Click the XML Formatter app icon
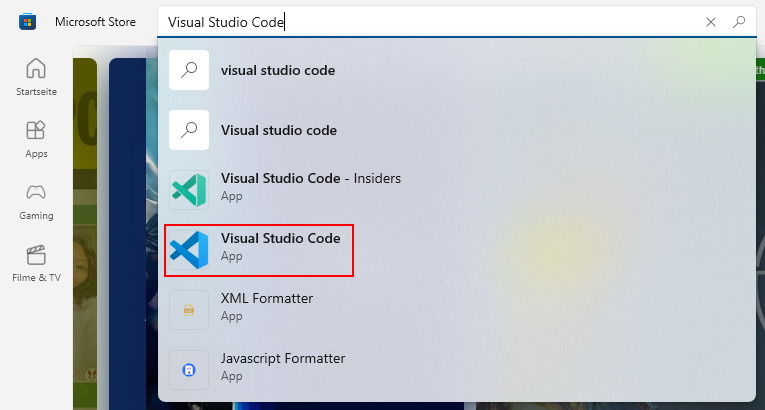The image size is (765, 410). click(189, 310)
